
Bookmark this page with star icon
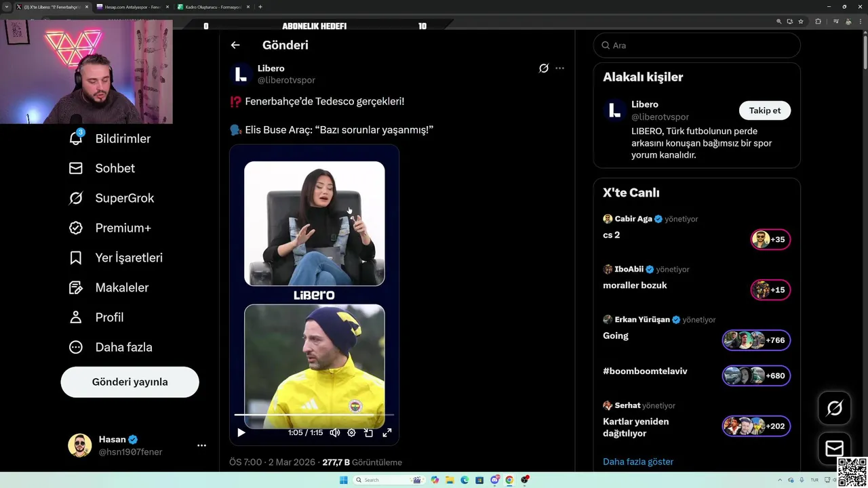point(801,22)
